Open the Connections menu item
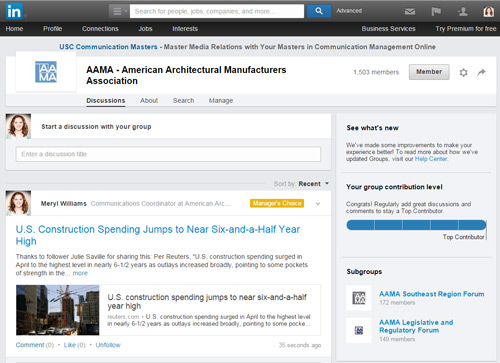Image resolution: width=500 pixels, height=363 pixels. 100,29
